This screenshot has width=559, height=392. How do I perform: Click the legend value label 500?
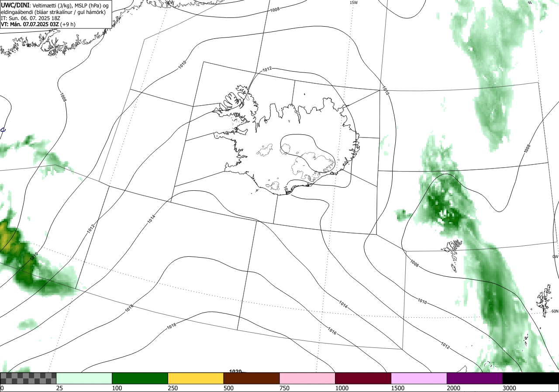[x=228, y=388]
